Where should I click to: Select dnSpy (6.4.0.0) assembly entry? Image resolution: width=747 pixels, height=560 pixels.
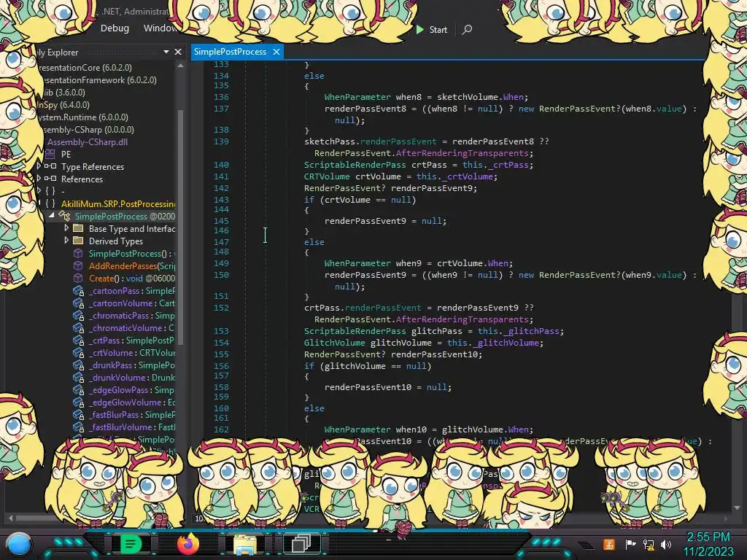[x=63, y=105]
